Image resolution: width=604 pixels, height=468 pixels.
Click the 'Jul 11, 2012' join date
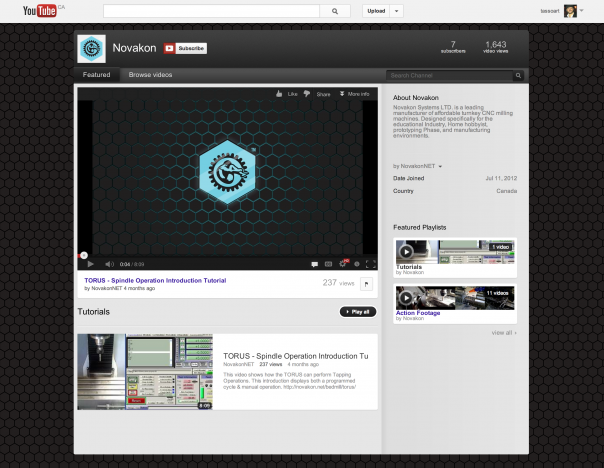coord(501,178)
